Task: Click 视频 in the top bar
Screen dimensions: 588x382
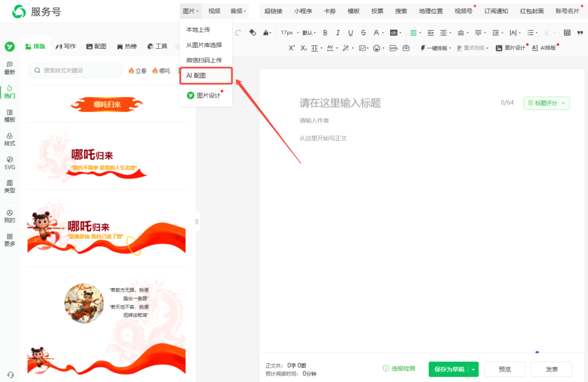Action: coord(214,11)
